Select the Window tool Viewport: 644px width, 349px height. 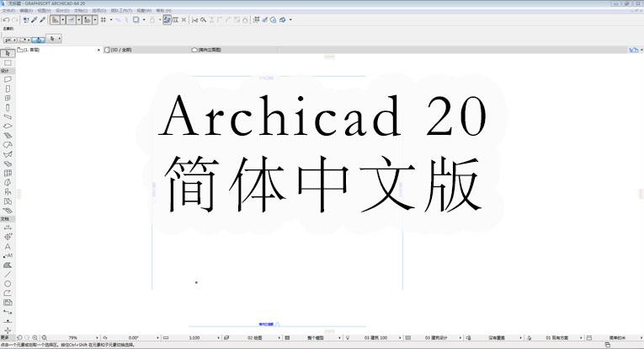8,99
